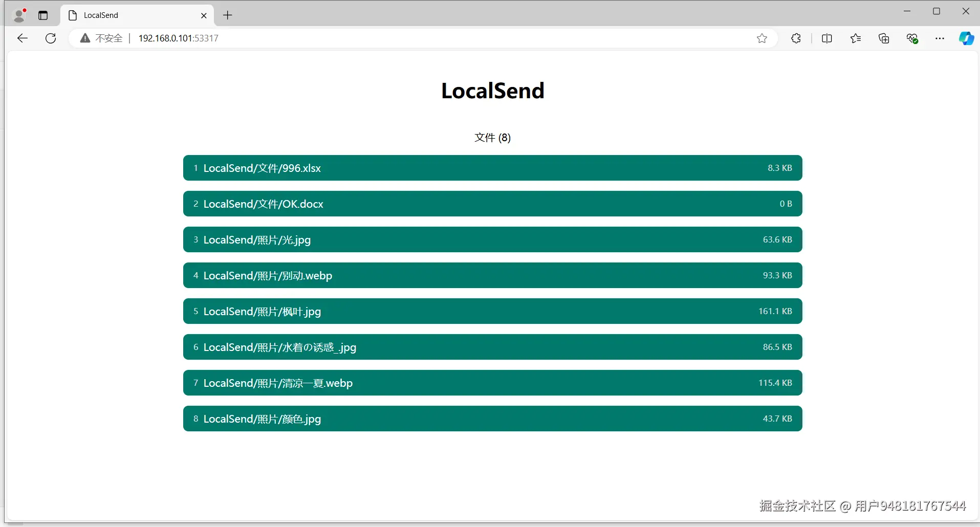Download LocalSend/照片/别动.webp file

tap(492, 275)
